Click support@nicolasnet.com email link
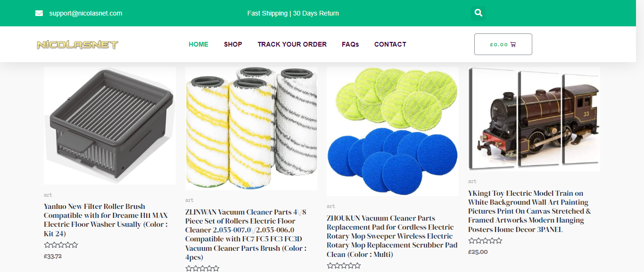Screen dimensions: 644x272 (86, 13)
